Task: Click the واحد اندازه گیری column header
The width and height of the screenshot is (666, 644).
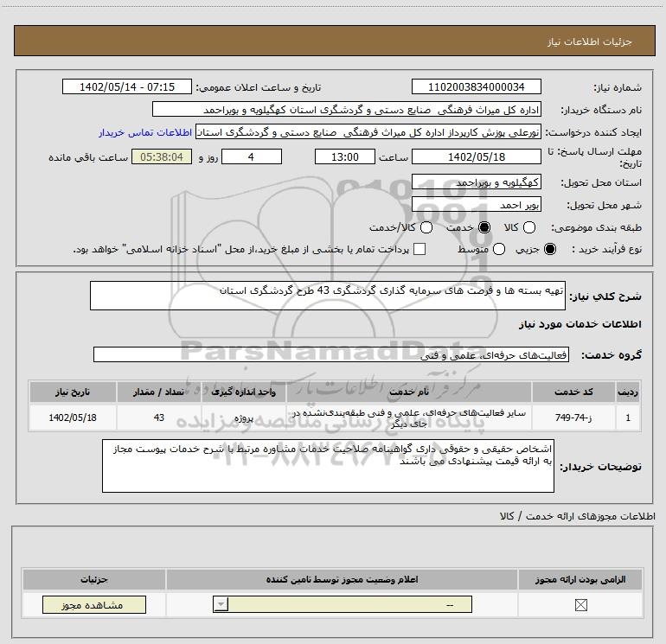Action: [244, 392]
